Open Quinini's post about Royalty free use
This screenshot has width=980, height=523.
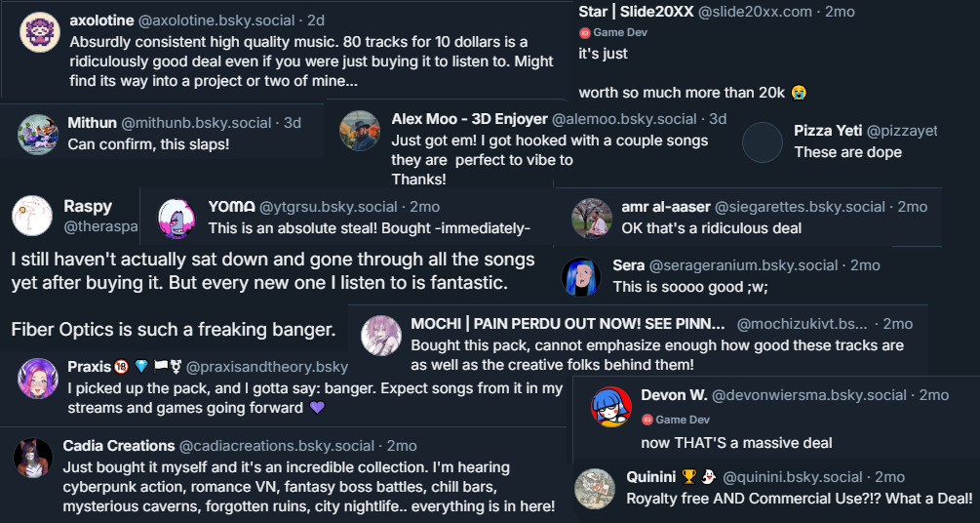click(799, 499)
